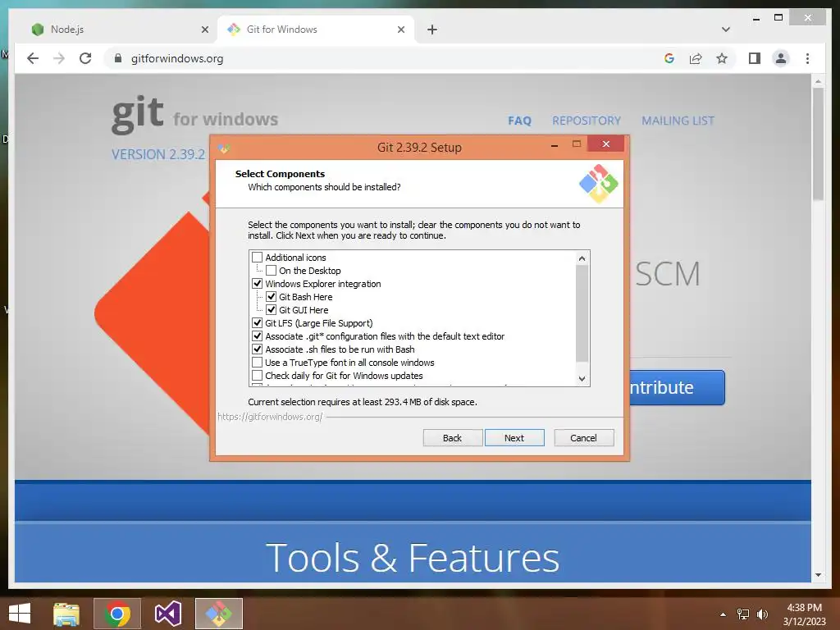Minimize the Git 2.39.2 Setup dialog
Viewport: 840px width, 630px height.
pyautogui.click(x=555, y=145)
